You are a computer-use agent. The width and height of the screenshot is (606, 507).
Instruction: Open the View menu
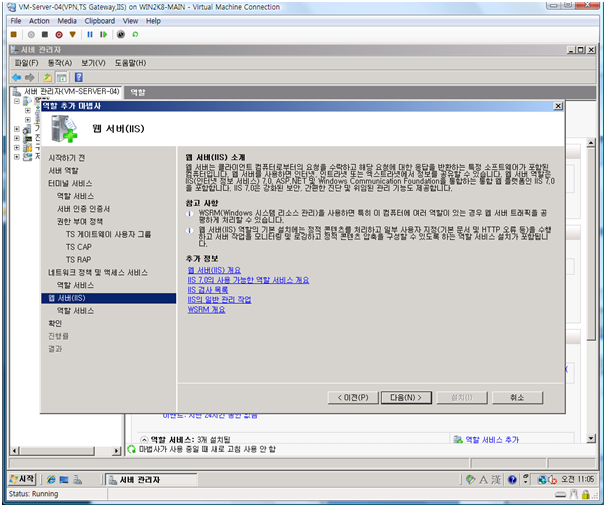point(130,21)
